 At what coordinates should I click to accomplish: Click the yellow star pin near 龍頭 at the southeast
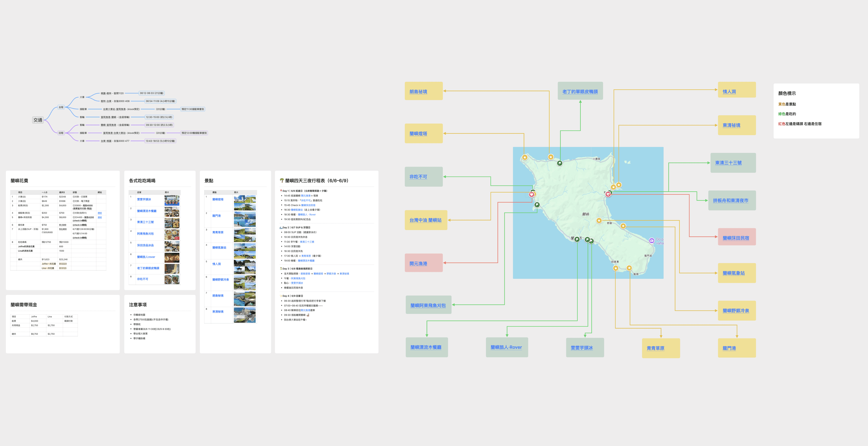(630, 268)
